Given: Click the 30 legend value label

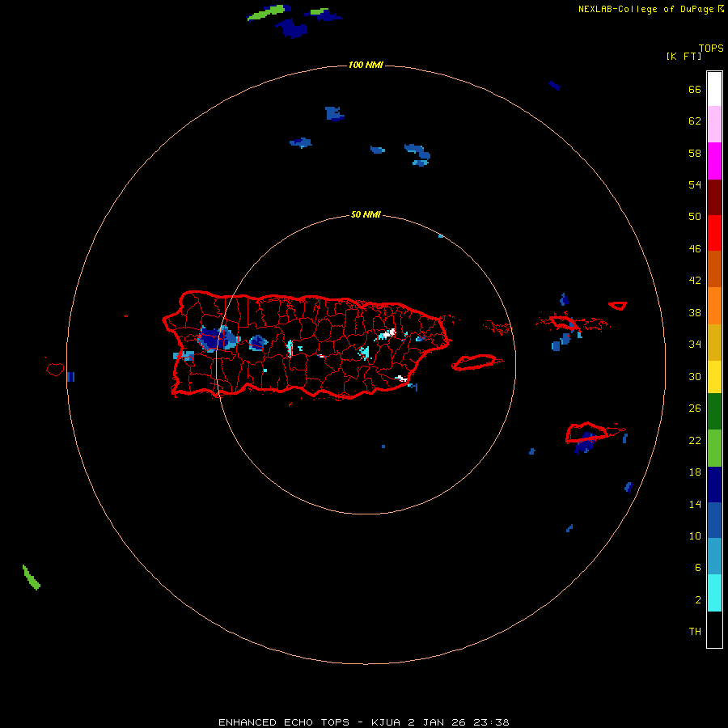Looking at the screenshot, I should [695, 376].
